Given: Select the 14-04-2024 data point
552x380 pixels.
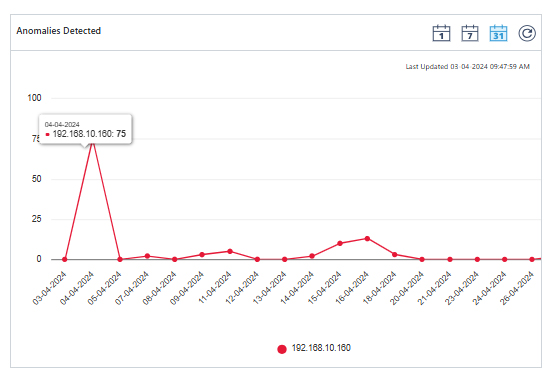Looking at the screenshot, I should point(312,256).
